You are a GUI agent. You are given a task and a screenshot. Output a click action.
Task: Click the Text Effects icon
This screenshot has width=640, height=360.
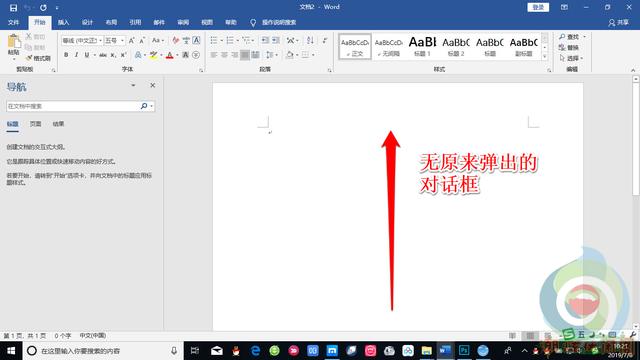click(x=138, y=55)
